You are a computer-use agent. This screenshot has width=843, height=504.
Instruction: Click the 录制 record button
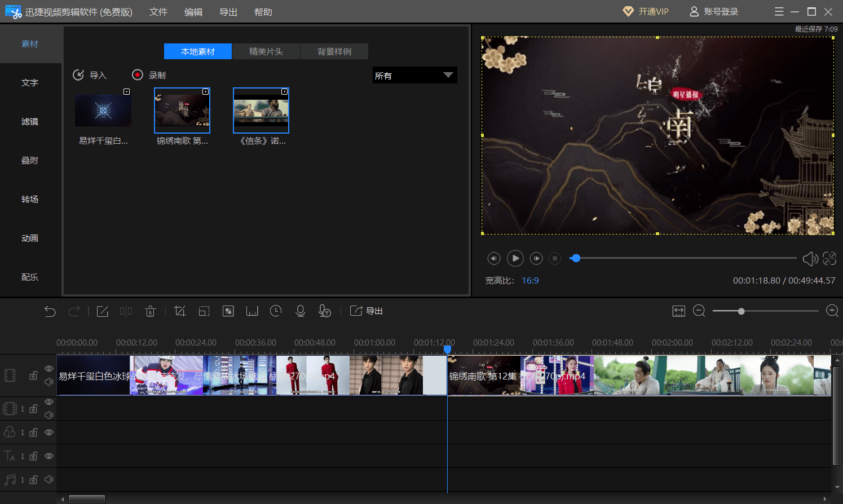click(x=149, y=75)
